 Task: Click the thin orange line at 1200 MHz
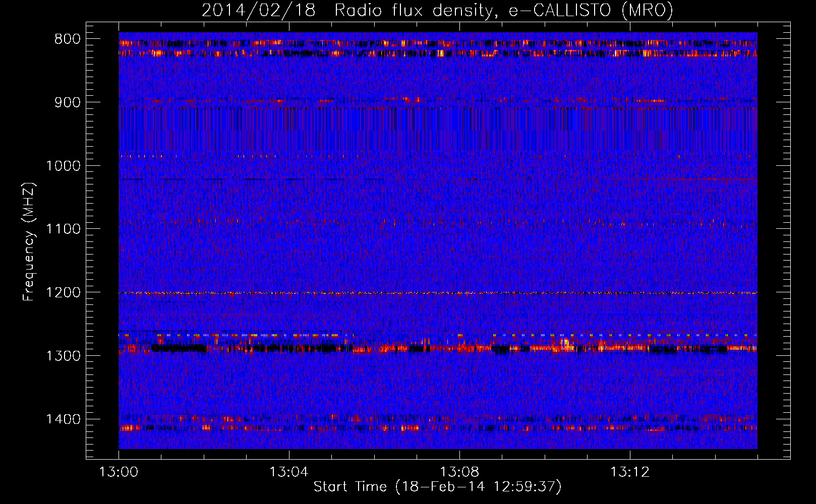(x=438, y=293)
